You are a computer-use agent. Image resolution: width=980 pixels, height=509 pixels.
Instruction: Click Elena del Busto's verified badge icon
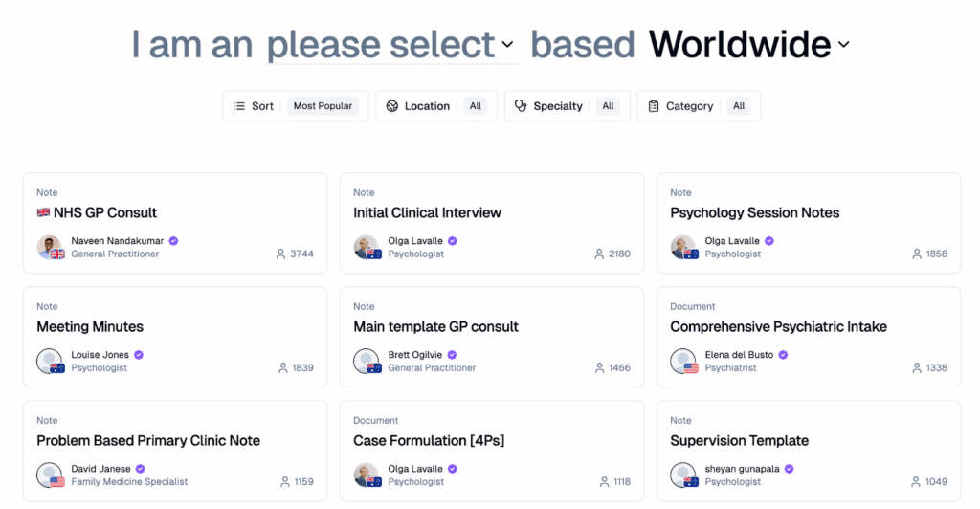783,355
